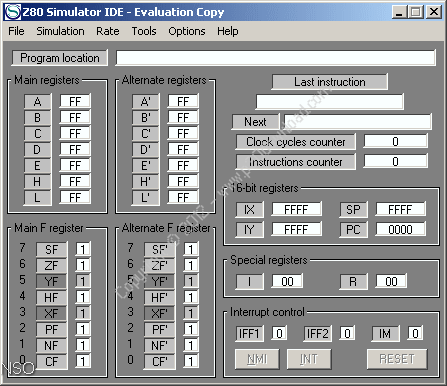Select the A register value field
This screenshot has width=447, height=386.
pyautogui.click(x=75, y=101)
